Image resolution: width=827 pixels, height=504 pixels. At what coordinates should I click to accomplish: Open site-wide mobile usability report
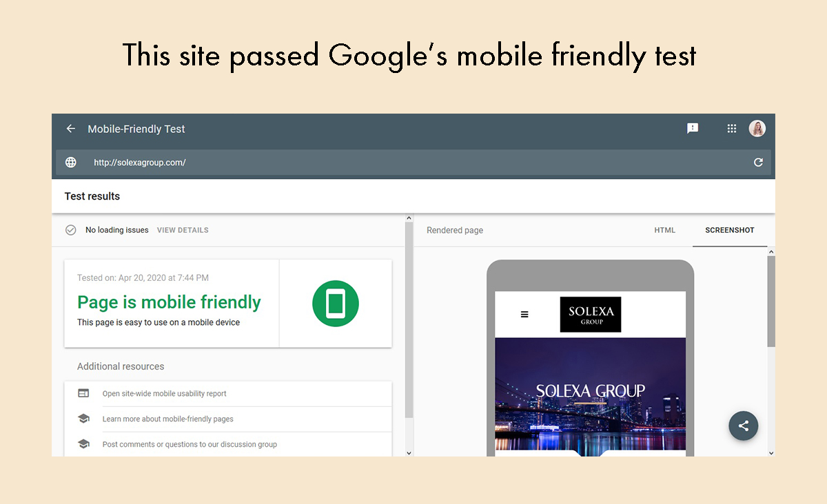(x=165, y=394)
